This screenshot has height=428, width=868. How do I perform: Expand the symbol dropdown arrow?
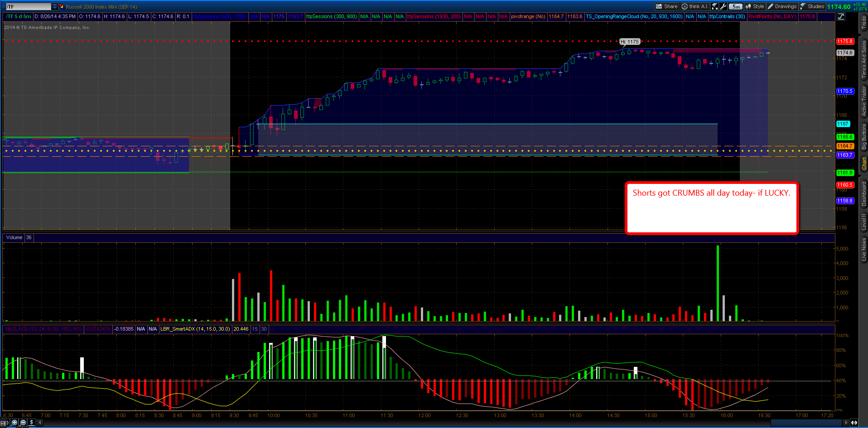(55, 6)
